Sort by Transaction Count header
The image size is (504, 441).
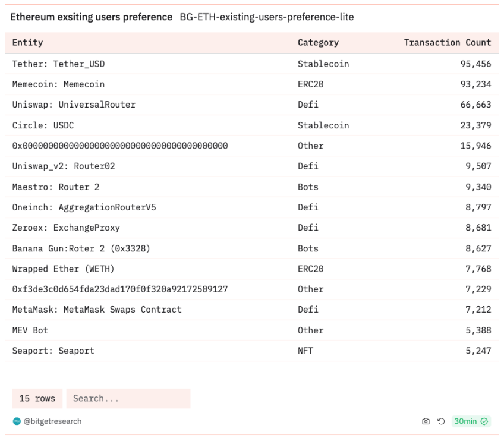coord(448,42)
